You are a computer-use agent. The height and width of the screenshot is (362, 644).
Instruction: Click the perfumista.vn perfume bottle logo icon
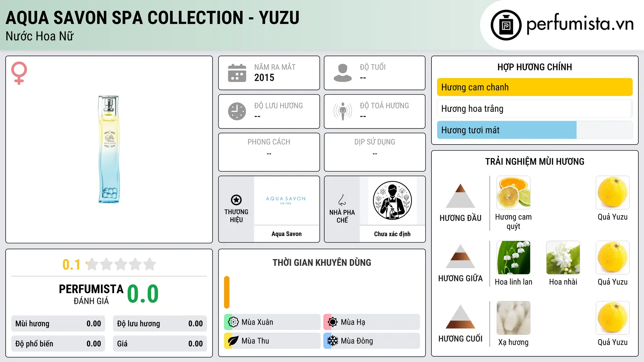point(506,25)
